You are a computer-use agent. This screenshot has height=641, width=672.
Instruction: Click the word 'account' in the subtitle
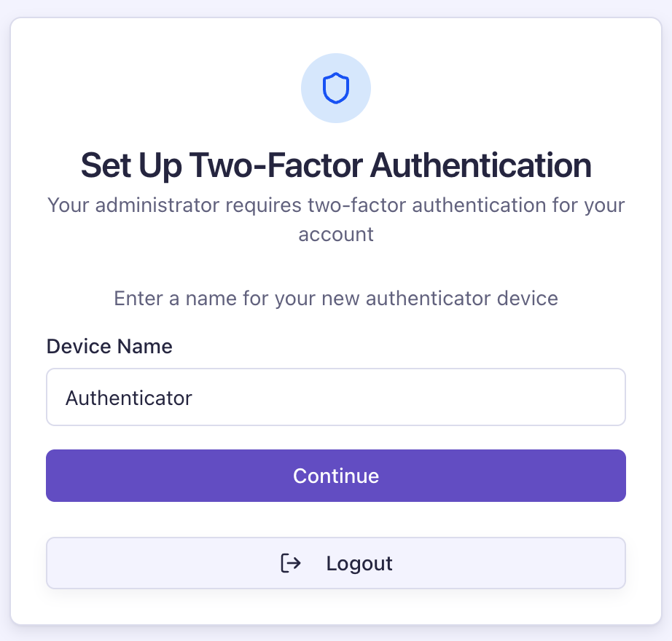[x=336, y=235]
